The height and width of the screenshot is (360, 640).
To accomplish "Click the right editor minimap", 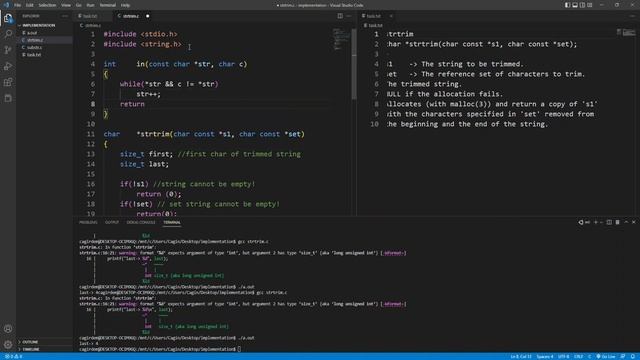I will [625, 32].
